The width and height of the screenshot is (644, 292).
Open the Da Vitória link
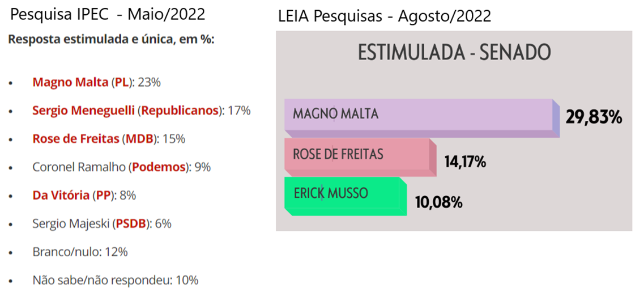tap(61, 196)
